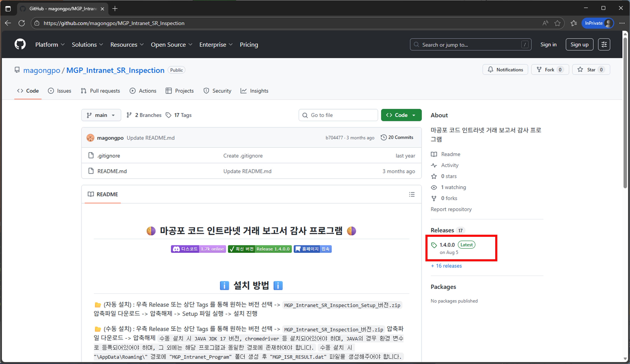Expand the main branch dropdown
The height and width of the screenshot is (364, 630).
click(x=101, y=115)
